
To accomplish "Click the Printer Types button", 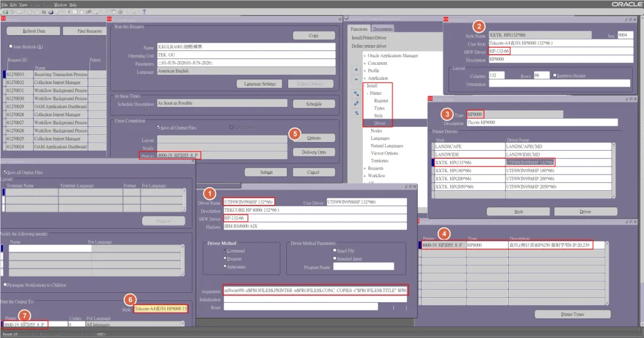I will pos(572,314).
